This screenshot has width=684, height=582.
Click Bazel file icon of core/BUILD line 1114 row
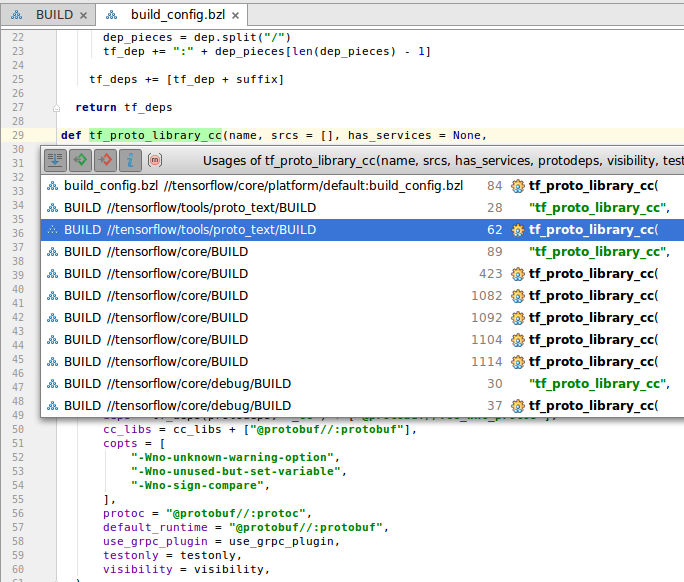pos(52,362)
